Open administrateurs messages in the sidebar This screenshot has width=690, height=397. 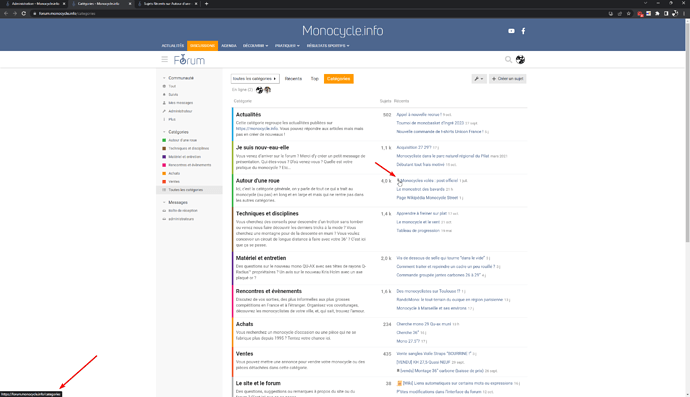181,219
